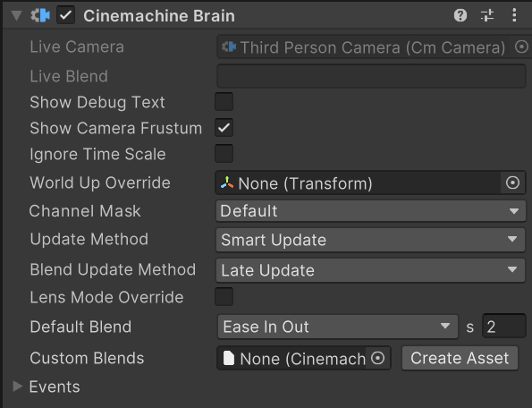This screenshot has width=532, height=408.
Task: Open object picker for World Up Override
Action: pos(512,183)
